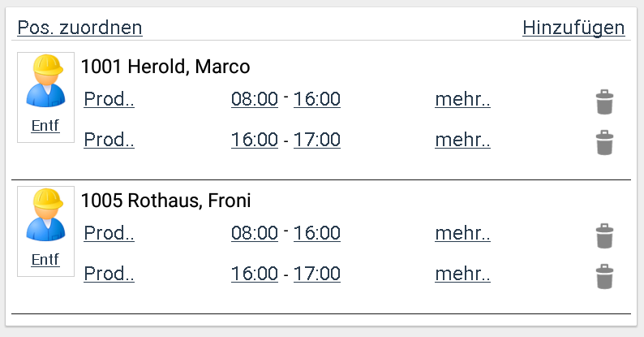Click Marco Herold's worker avatar icon
Screen dimensions: 644x337
[x=45, y=81]
